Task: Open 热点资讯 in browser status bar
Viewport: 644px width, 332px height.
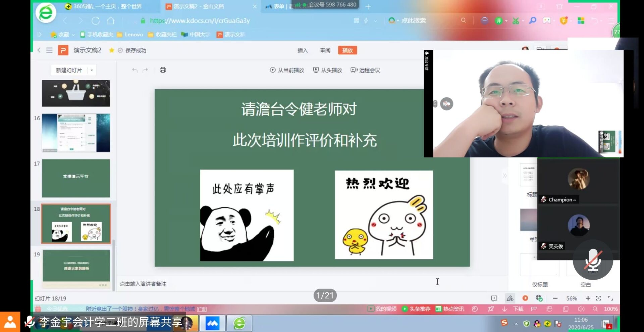Action: [450, 309]
